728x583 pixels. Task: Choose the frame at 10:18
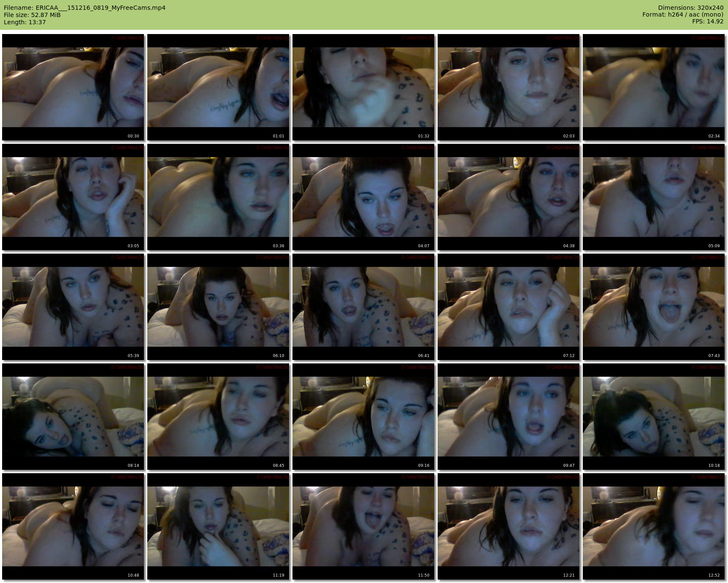(x=654, y=417)
